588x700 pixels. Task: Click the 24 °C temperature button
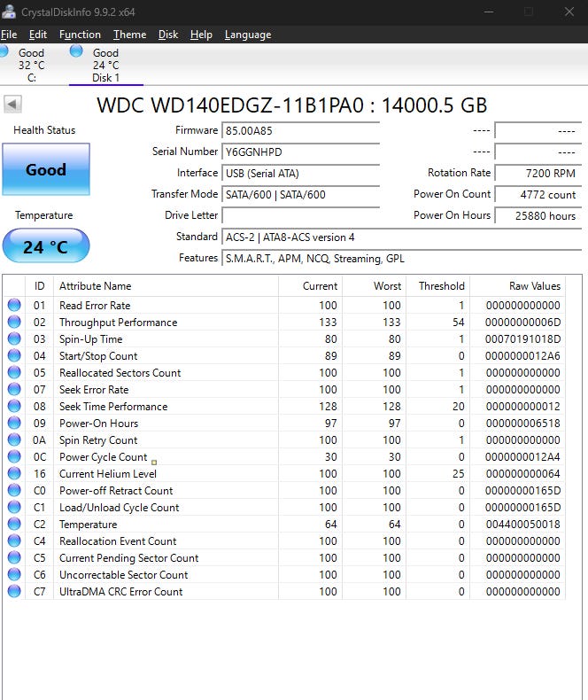click(46, 246)
